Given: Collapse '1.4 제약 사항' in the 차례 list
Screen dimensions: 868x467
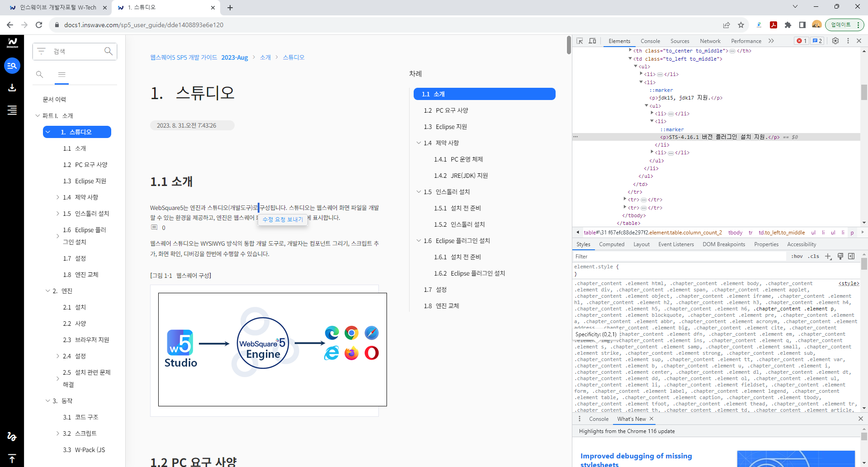Looking at the screenshot, I should point(419,143).
